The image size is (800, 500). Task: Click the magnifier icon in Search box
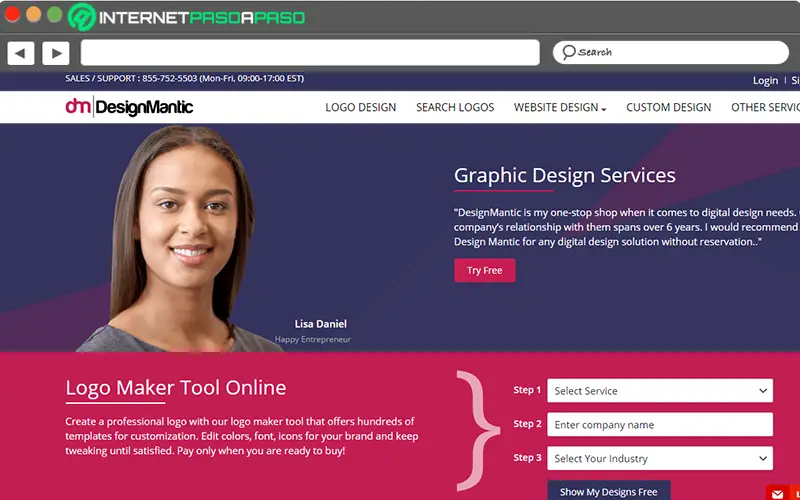568,52
